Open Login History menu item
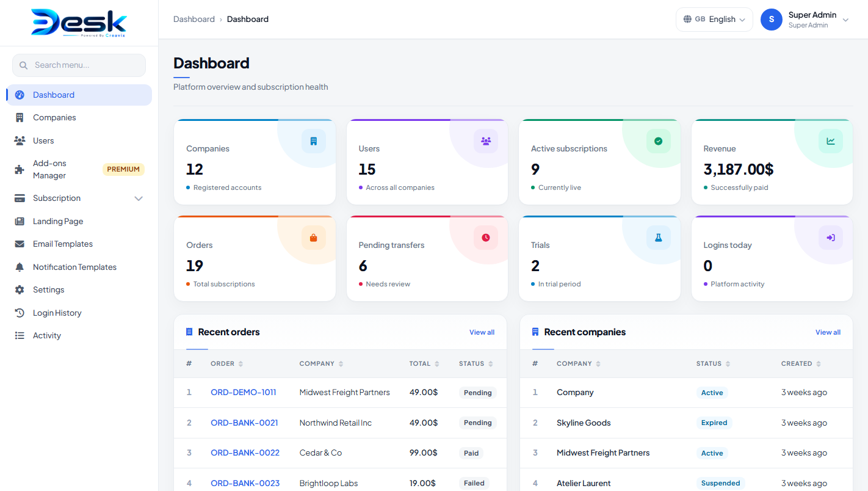Image resolution: width=868 pixels, height=491 pixels. point(79,313)
